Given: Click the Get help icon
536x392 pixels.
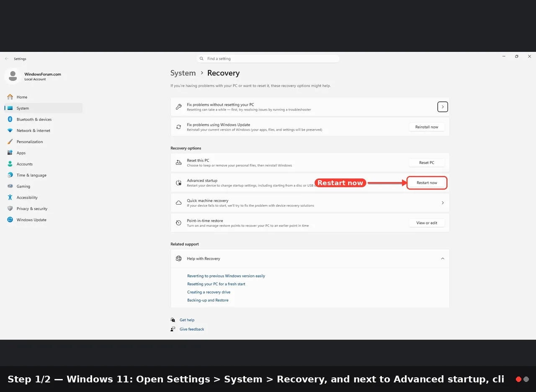Looking at the screenshot, I should tap(173, 320).
